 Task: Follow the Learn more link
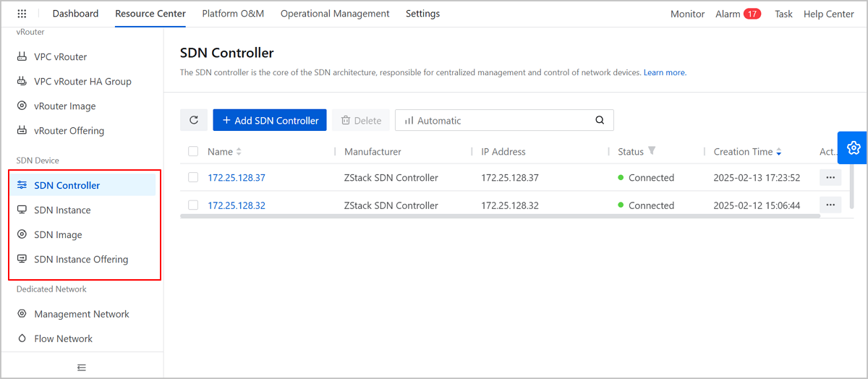(664, 72)
